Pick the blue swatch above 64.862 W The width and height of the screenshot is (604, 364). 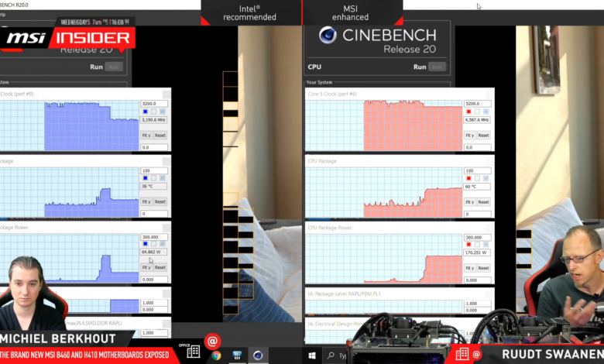point(146,244)
